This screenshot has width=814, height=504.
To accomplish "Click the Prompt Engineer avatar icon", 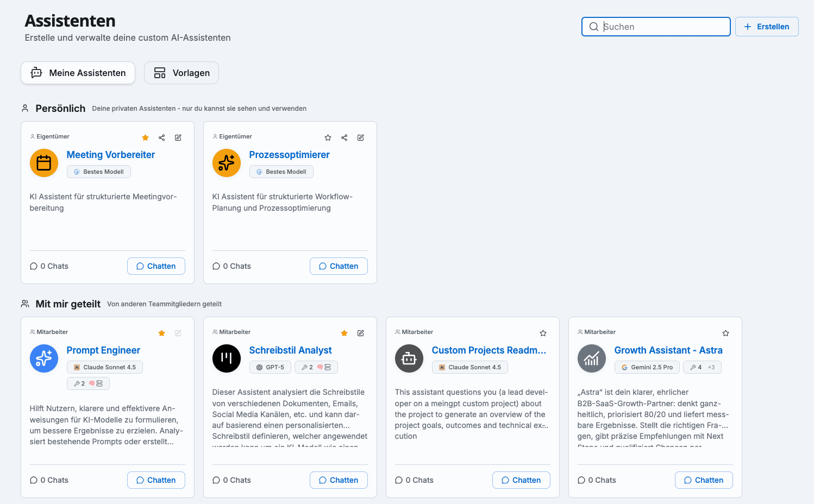I will pos(44,358).
